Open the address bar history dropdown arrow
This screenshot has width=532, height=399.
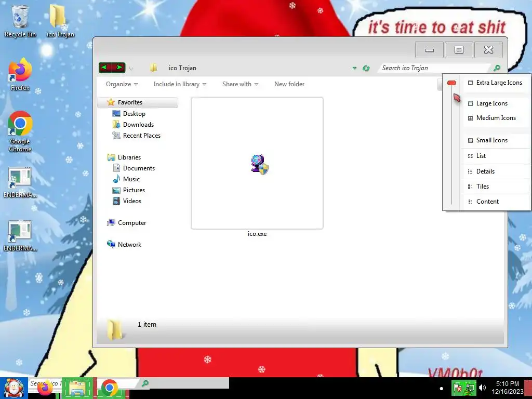pyautogui.click(x=354, y=68)
